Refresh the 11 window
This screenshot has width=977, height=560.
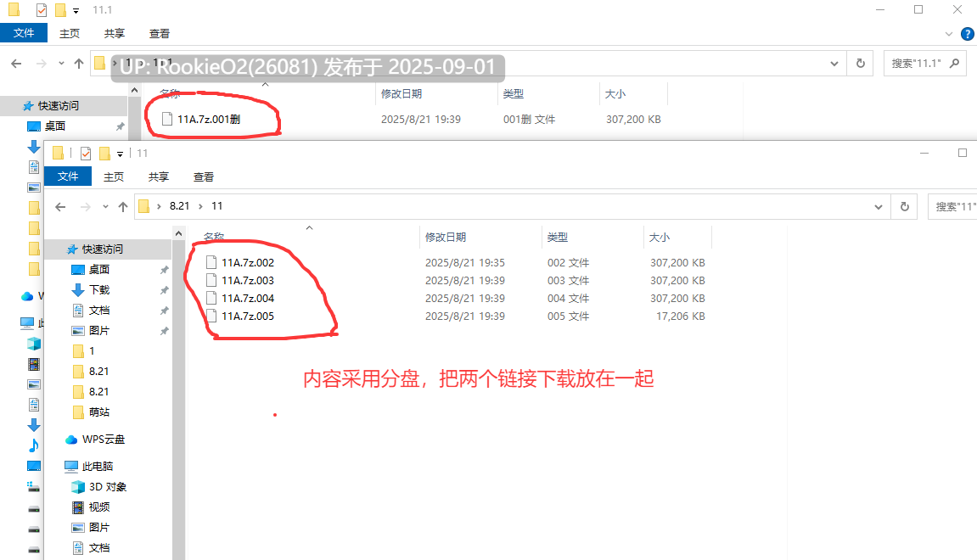coord(905,207)
